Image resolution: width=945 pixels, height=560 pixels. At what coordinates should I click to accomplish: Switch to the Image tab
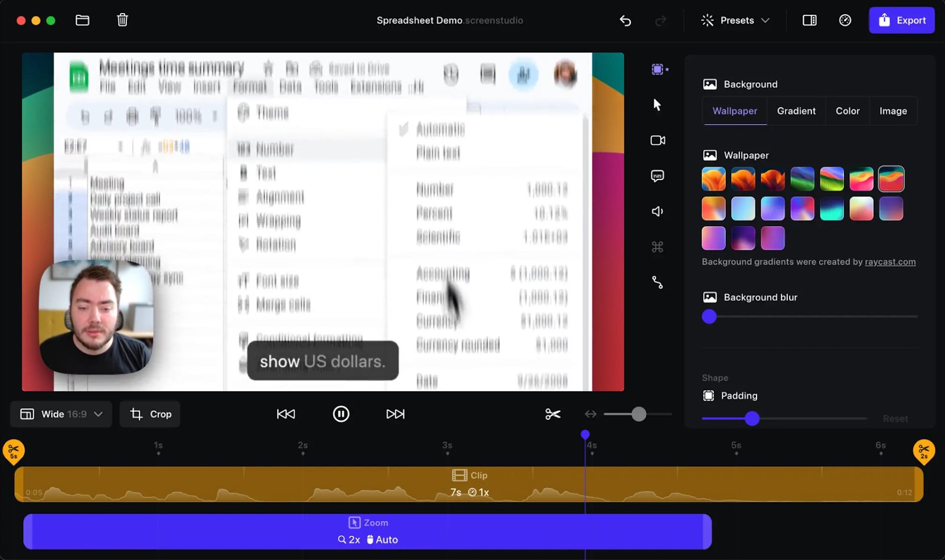click(x=893, y=111)
